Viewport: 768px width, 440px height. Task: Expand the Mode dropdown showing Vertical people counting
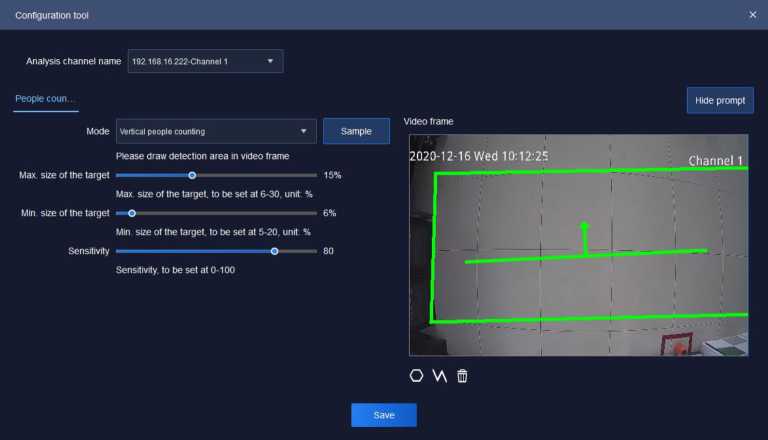pos(216,131)
